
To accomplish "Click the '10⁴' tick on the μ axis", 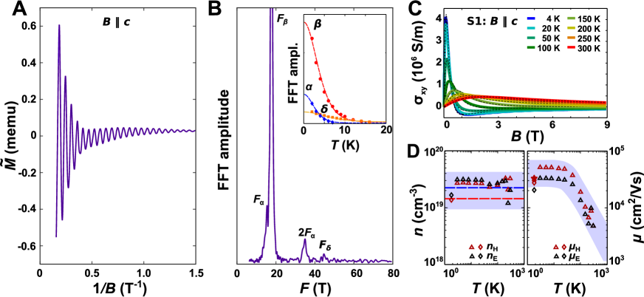I will coord(617,207).
